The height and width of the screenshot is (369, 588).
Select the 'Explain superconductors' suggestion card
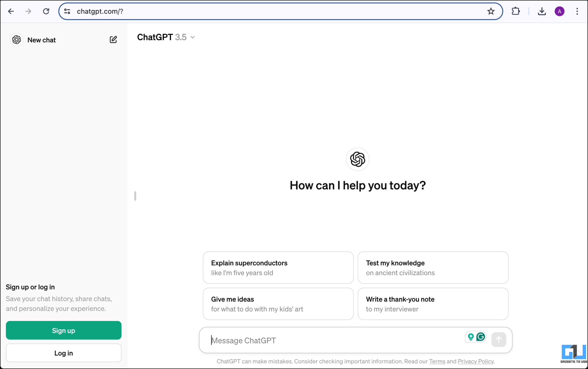278,267
